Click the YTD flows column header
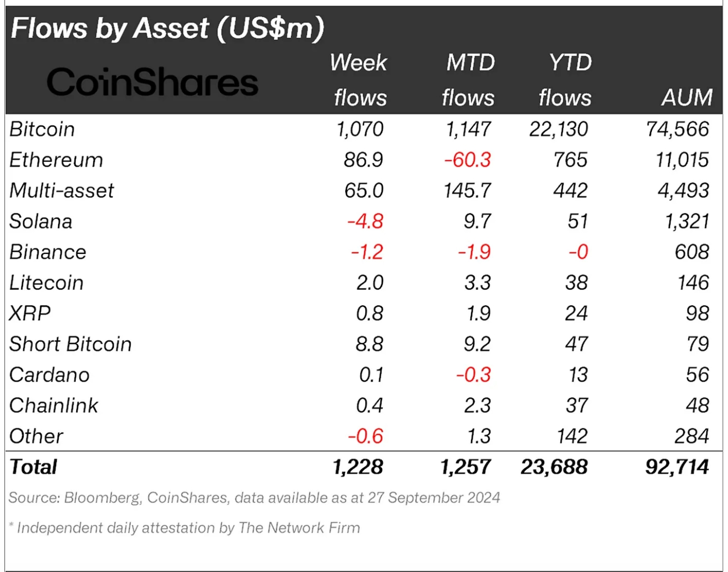The height and width of the screenshot is (572, 728). pyautogui.click(x=565, y=80)
